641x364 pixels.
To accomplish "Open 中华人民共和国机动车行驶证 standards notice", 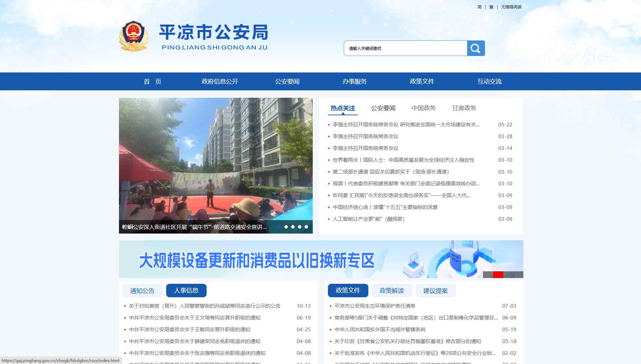I will (x=415, y=353).
